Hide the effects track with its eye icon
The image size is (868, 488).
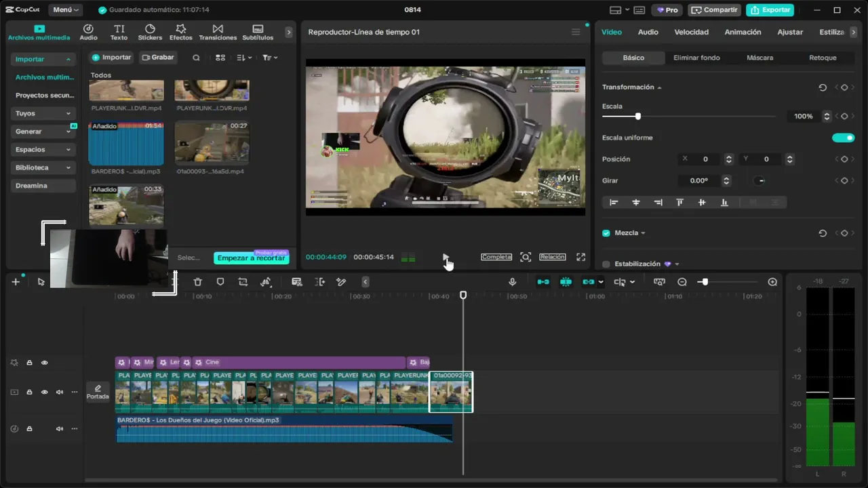pos(45,363)
